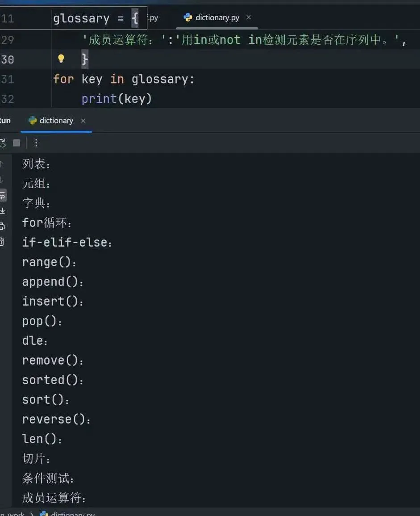Click the Run tool window label
Image resolution: width=420 pixels, height=516 pixels.
(x=5, y=121)
